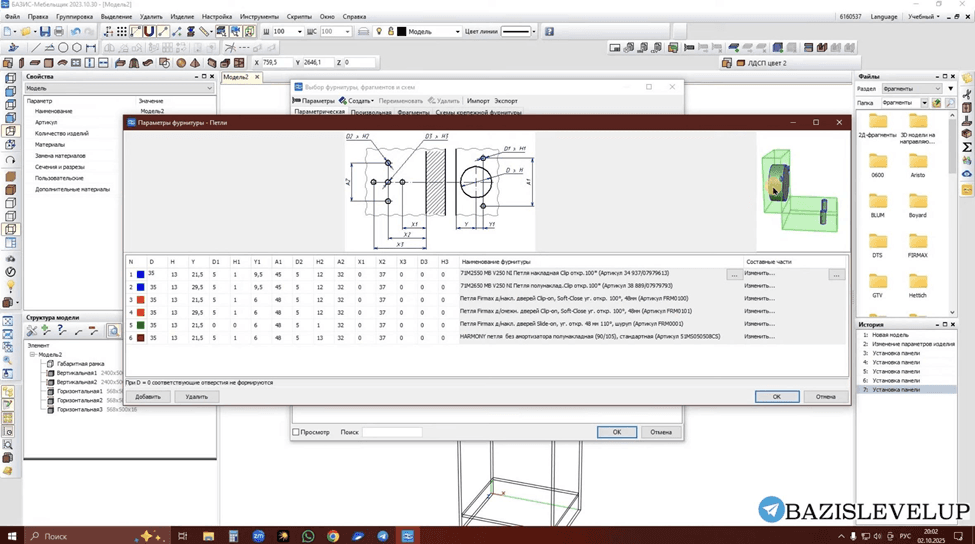Open the Создать dropdown menu
The height and width of the screenshot is (544, 975).
click(x=356, y=101)
